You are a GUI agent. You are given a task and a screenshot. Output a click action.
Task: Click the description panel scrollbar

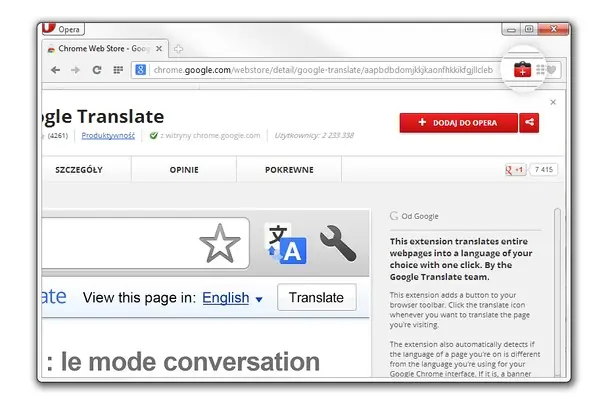(557, 293)
